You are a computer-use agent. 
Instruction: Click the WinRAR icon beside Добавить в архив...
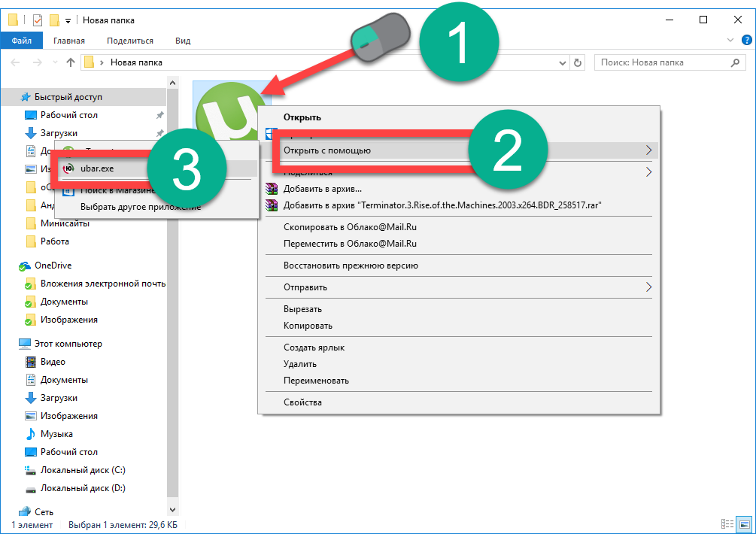tap(272, 189)
